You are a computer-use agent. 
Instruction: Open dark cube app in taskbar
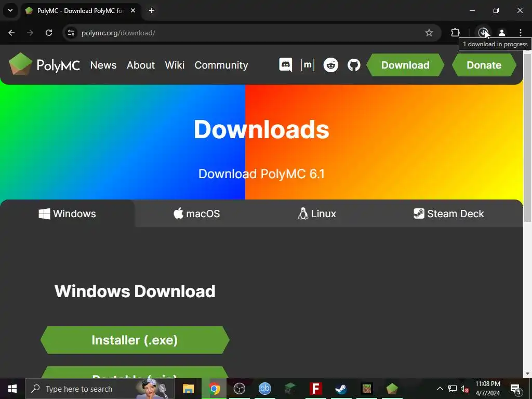click(290, 389)
